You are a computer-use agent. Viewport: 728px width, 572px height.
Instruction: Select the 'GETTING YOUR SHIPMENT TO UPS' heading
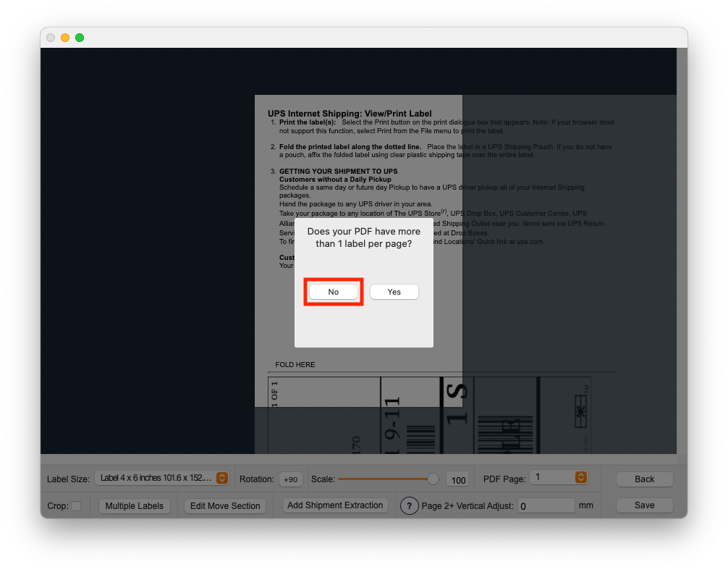click(339, 171)
